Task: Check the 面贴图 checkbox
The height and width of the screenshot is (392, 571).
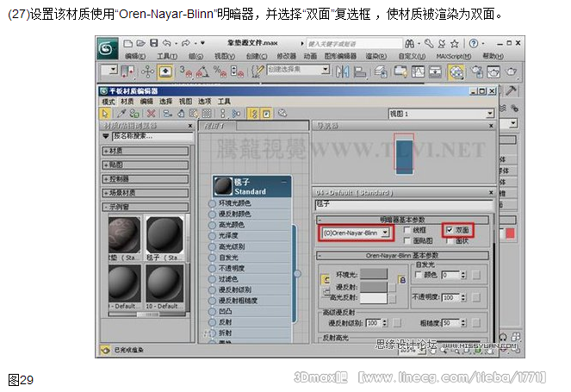Action: pos(407,240)
